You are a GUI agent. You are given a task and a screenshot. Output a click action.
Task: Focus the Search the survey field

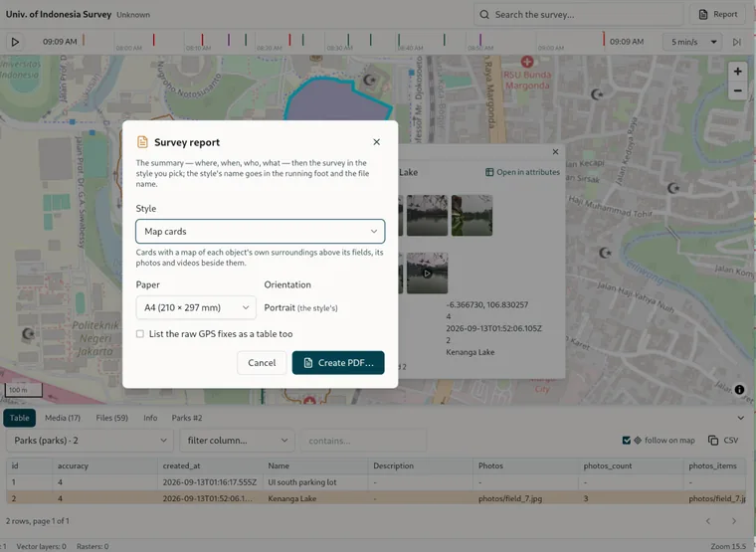(579, 15)
